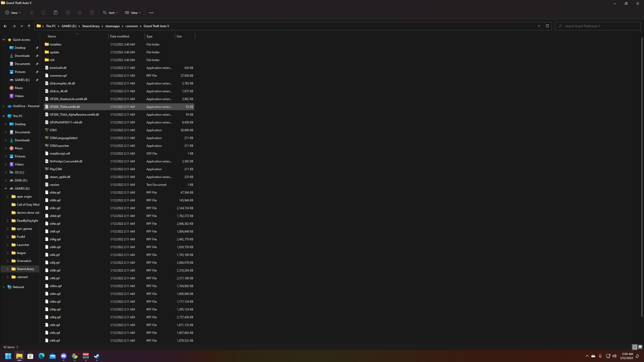Expand OS (C:) drive node
Screen dimensions: 644x362
click(6, 172)
